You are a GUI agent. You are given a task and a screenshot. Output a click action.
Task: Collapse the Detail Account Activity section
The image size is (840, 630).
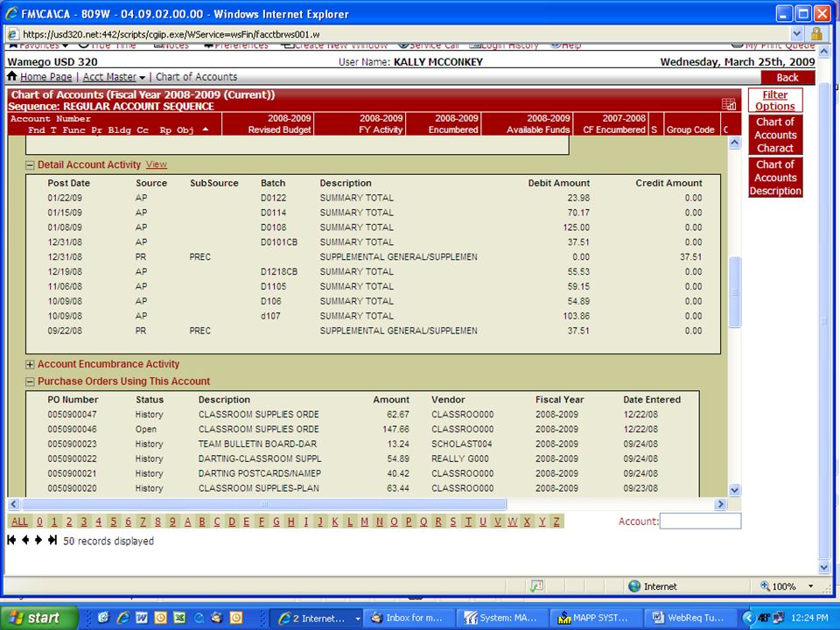tap(30, 165)
